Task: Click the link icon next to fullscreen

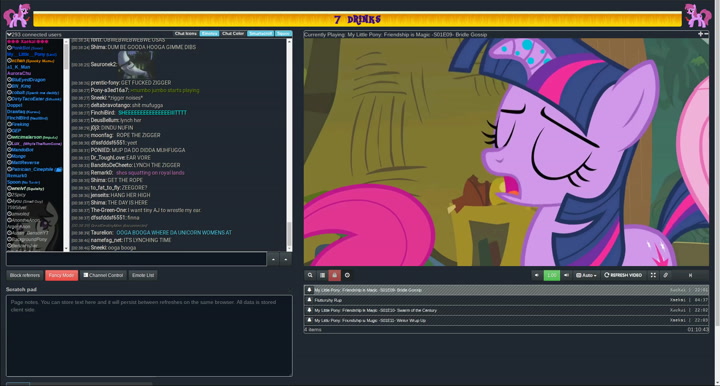Action: click(665, 275)
